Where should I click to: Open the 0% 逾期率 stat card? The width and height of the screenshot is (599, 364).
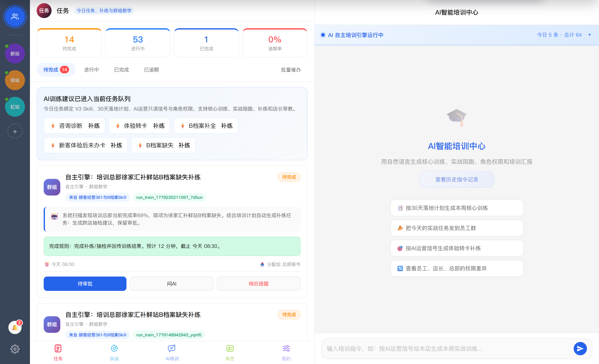pyautogui.click(x=275, y=43)
